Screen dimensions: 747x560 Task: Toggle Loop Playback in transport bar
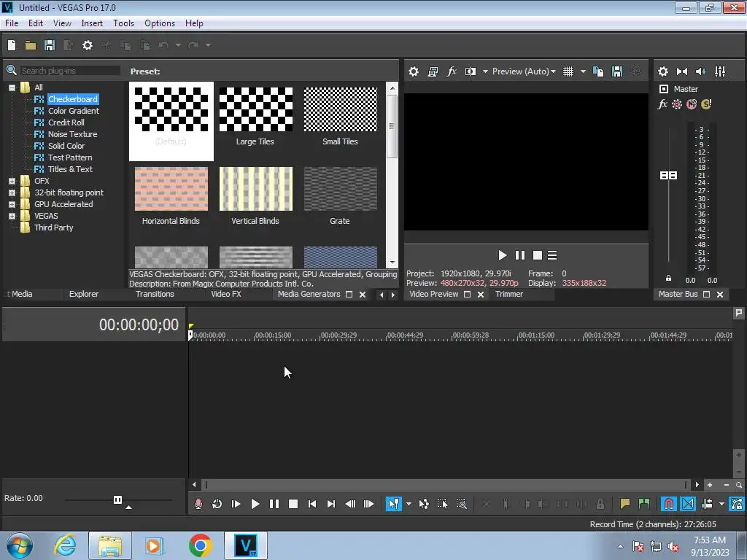(x=217, y=504)
